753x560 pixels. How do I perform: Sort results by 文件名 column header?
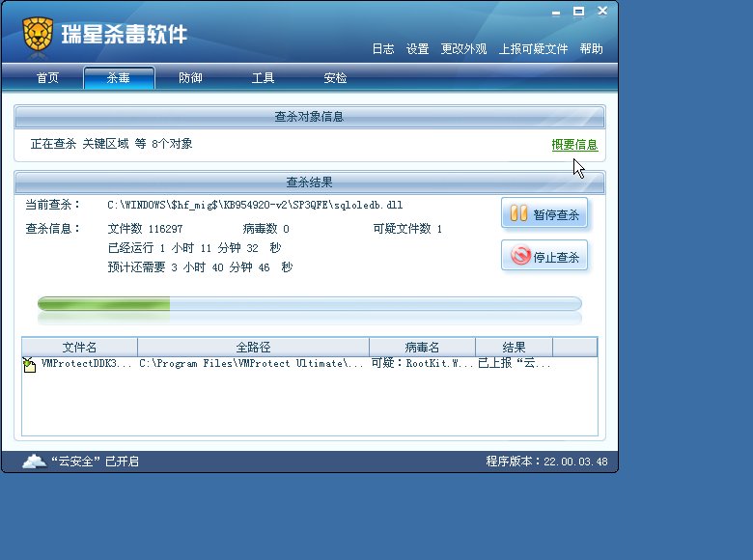tap(80, 348)
